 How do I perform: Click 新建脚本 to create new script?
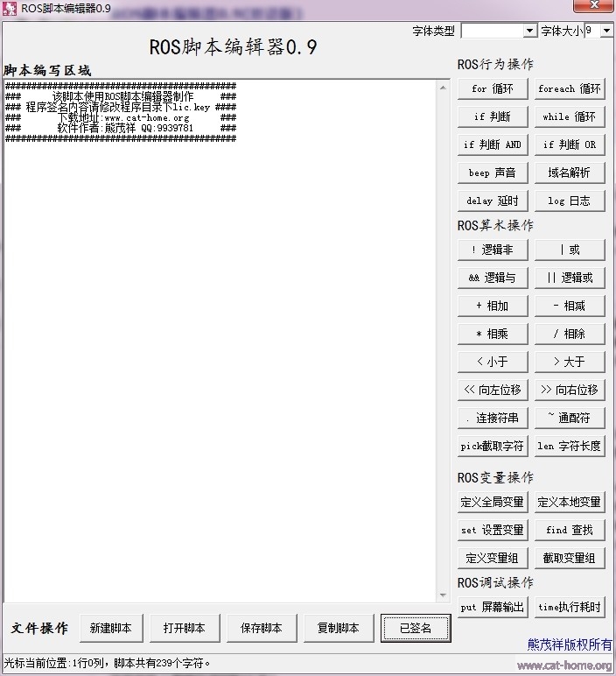click(x=110, y=628)
